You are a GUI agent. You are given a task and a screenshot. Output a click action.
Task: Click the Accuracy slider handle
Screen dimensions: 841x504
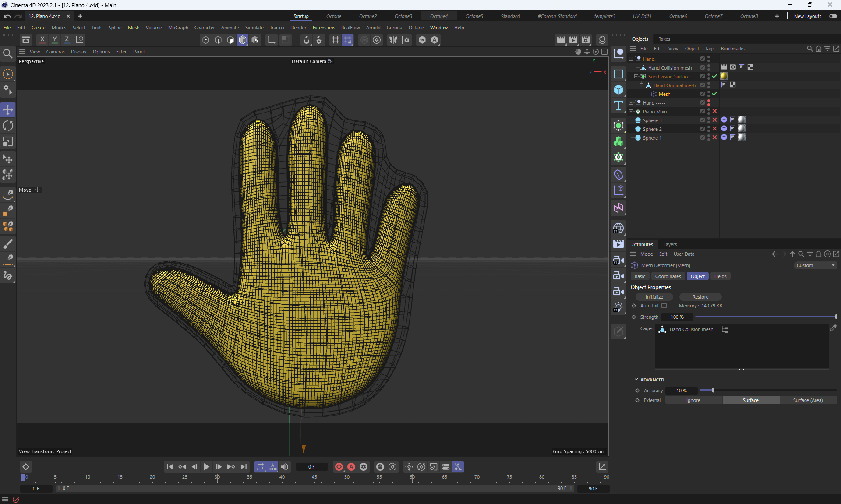tap(713, 390)
